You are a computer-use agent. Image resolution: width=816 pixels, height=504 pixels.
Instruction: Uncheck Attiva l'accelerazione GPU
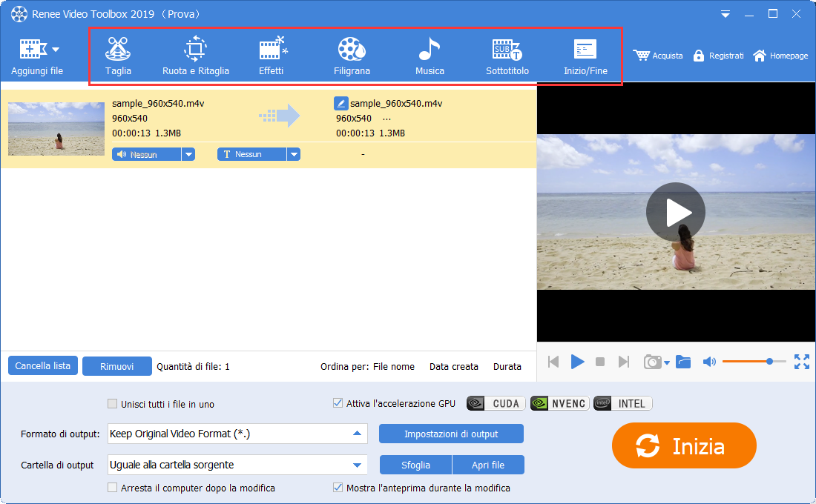click(338, 403)
